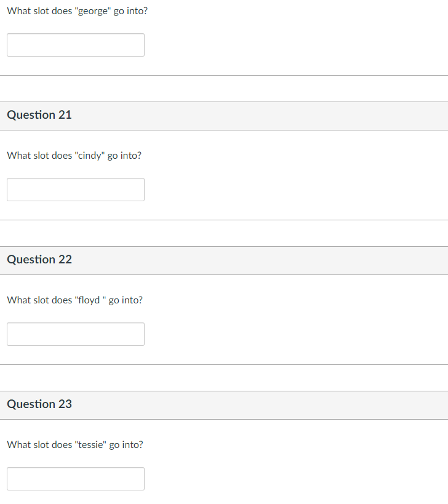Click the Question 22 heading
This screenshot has width=448, height=504.
39,260
